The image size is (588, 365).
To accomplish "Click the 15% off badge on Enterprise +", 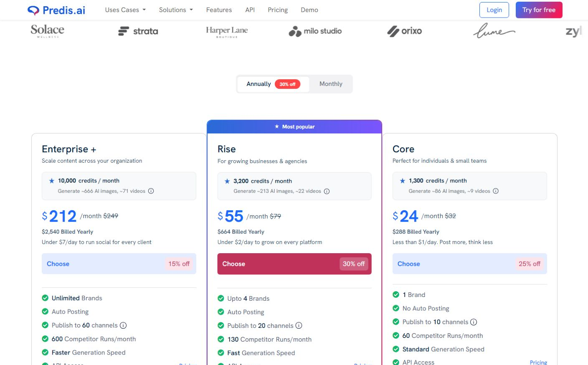I will coord(179,264).
